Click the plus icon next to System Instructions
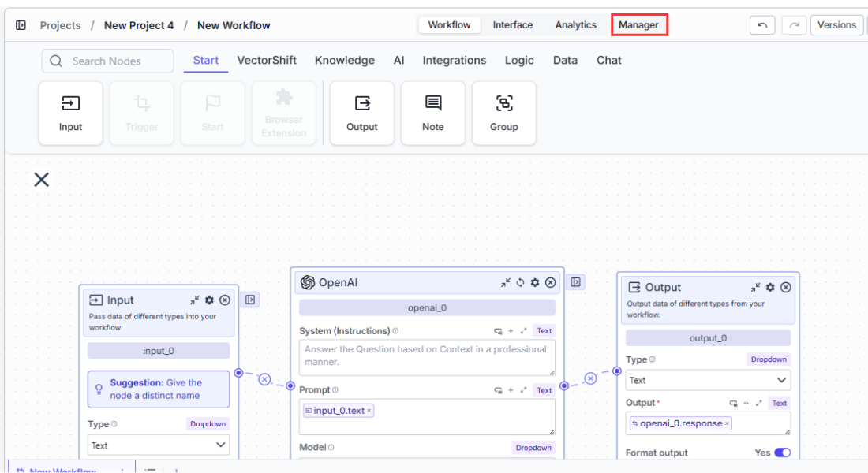 point(511,331)
